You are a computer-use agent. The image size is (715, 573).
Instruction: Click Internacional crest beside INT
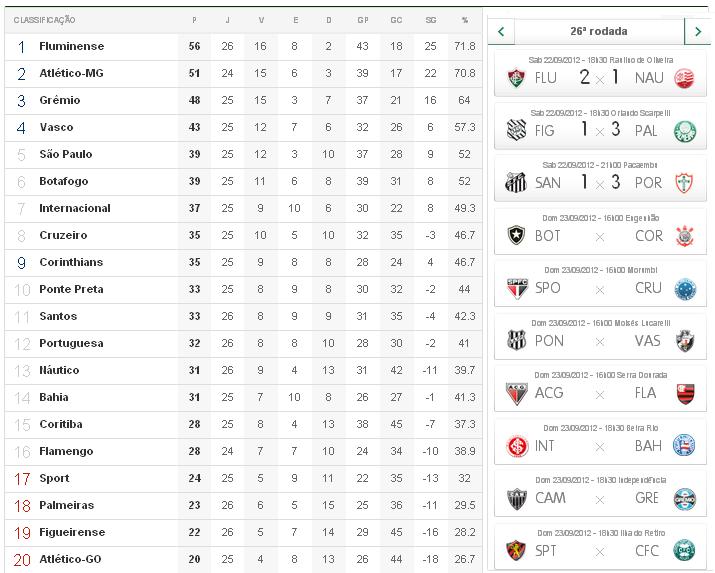516,446
